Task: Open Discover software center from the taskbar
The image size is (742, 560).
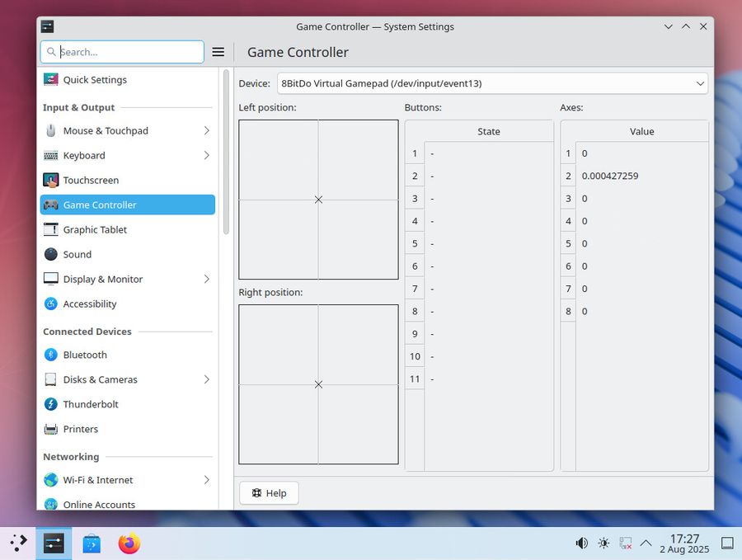Action: 92,544
